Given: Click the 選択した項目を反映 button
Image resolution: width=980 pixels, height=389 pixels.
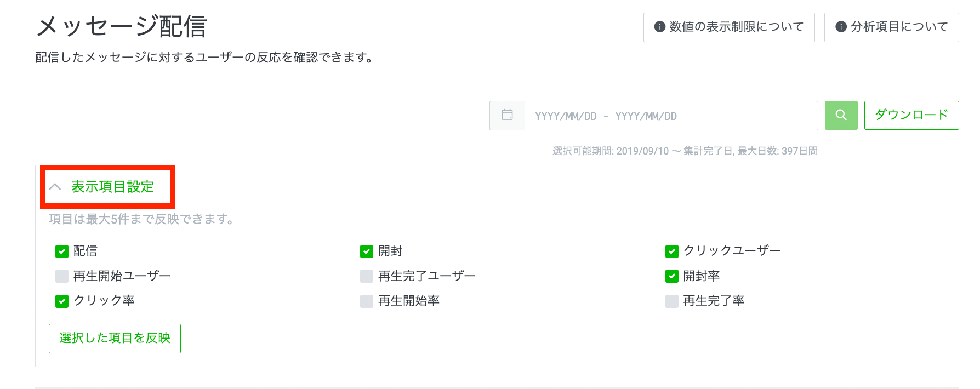Looking at the screenshot, I should pos(115,339).
